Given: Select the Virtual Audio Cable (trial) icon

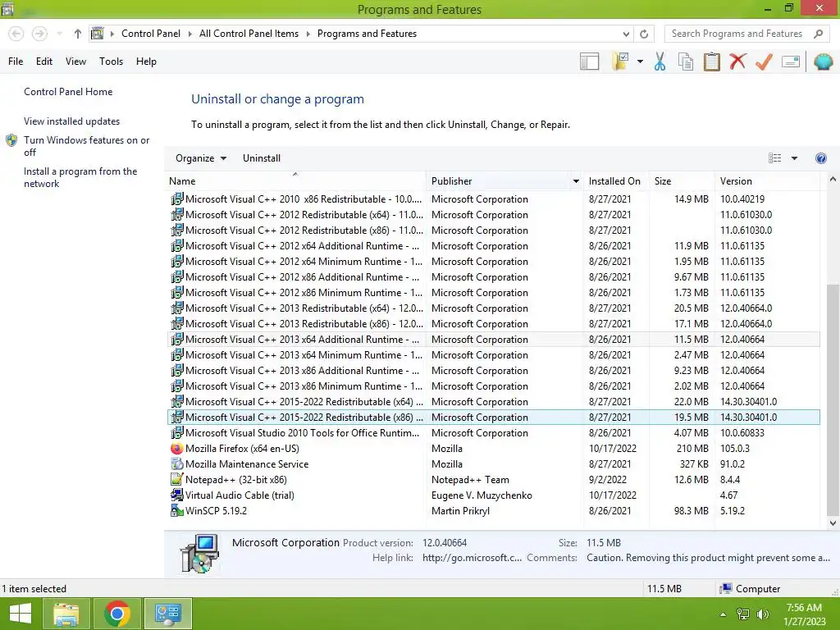Looking at the screenshot, I should pos(177,495).
